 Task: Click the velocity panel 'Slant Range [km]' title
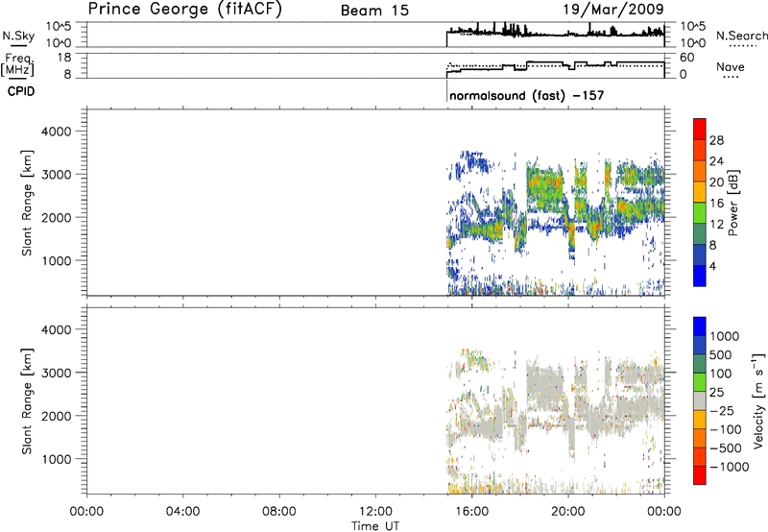(27, 401)
